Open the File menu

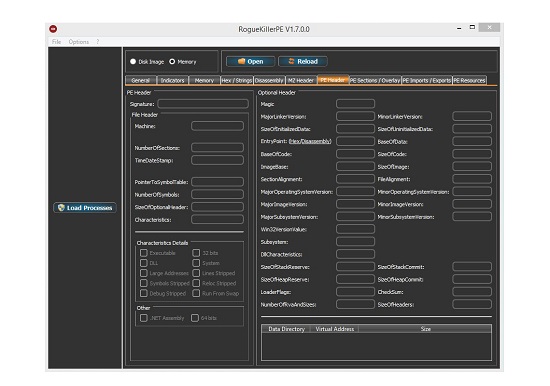pyautogui.click(x=56, y=42)
